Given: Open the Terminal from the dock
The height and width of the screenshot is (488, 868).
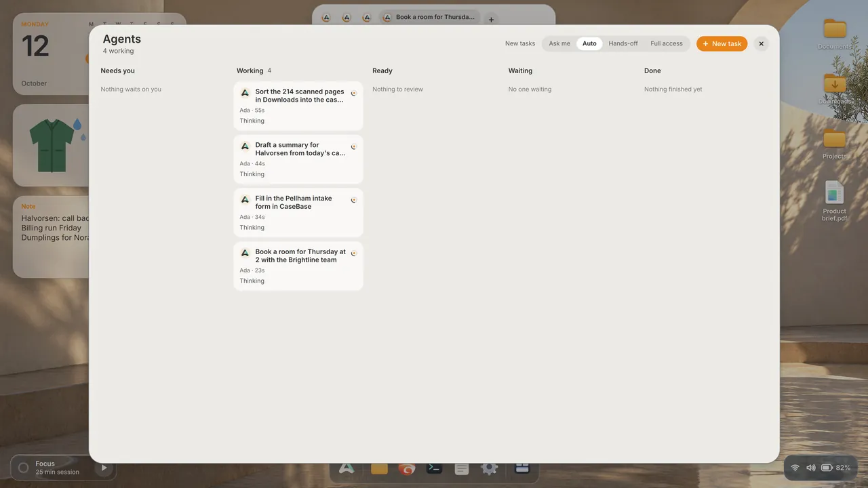Looking at the screenshot, I should 435,468.
